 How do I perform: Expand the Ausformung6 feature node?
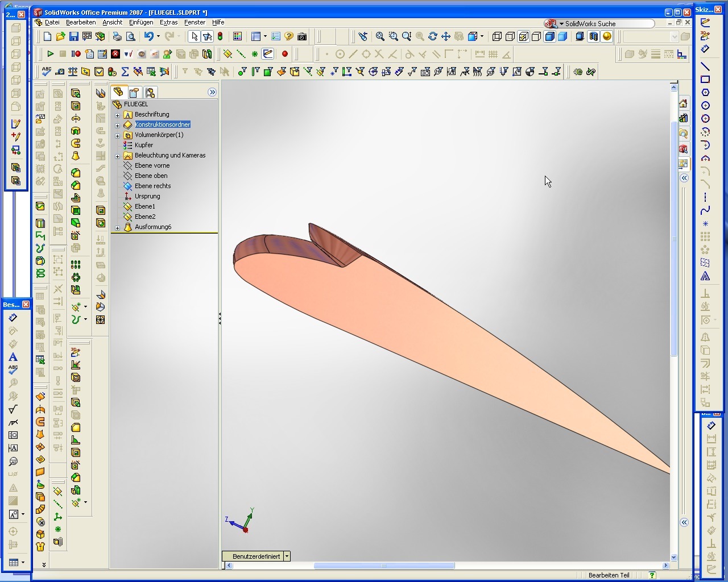118,227
